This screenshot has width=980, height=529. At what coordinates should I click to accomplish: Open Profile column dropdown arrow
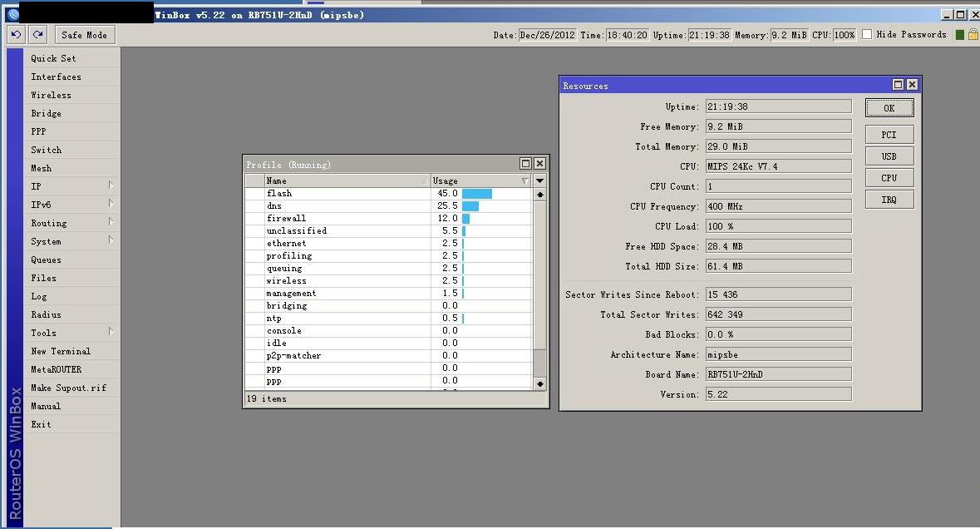click(x=540, y=180)
